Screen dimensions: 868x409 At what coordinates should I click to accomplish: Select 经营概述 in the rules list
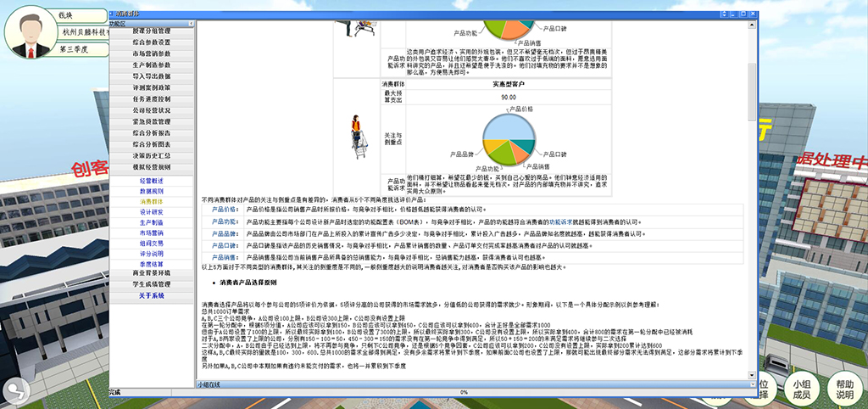click(152, 181)
